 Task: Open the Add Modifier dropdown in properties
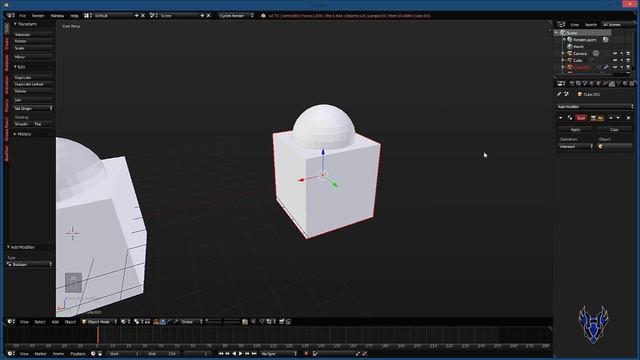click(595, 107)
